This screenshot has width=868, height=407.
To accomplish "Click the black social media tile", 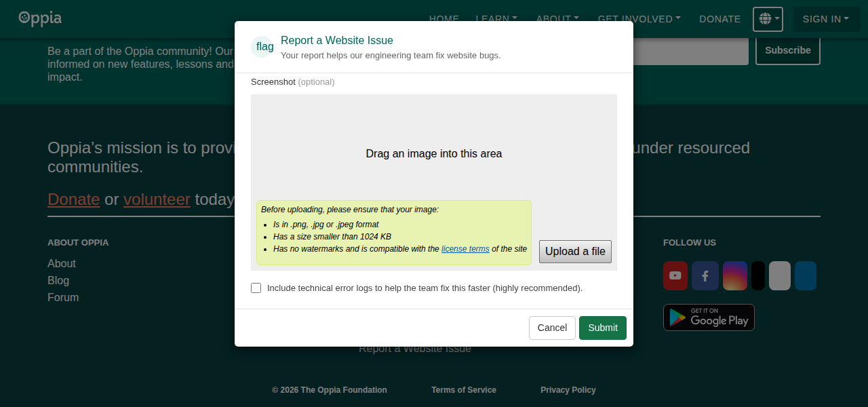I will pyautogui.click(x=758, y=275).
